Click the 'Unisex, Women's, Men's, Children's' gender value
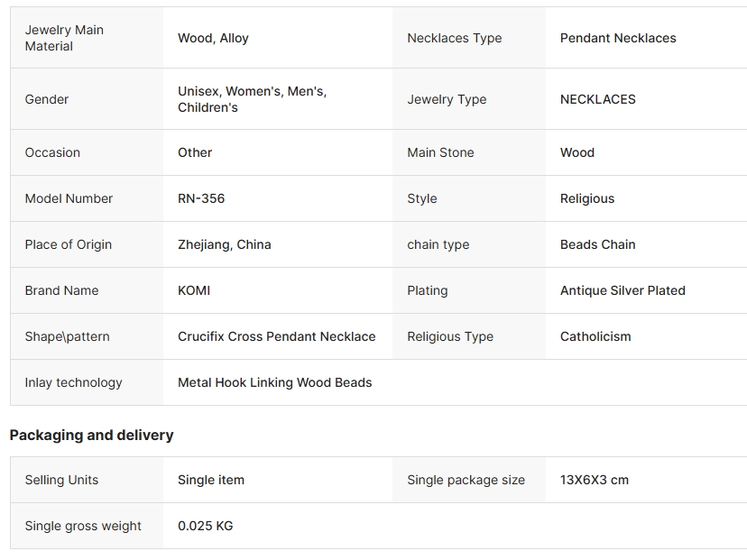747x560 pixels. point(252,99)
